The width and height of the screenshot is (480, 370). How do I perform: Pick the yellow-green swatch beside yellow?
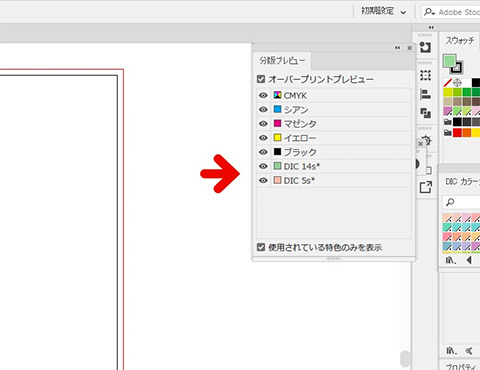tap(457, 92)
